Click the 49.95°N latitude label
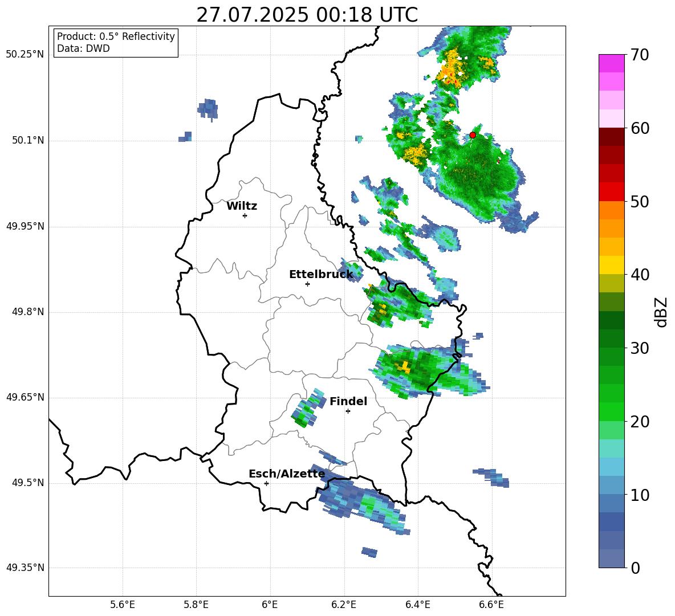675x616 pixels. point(25,226)
